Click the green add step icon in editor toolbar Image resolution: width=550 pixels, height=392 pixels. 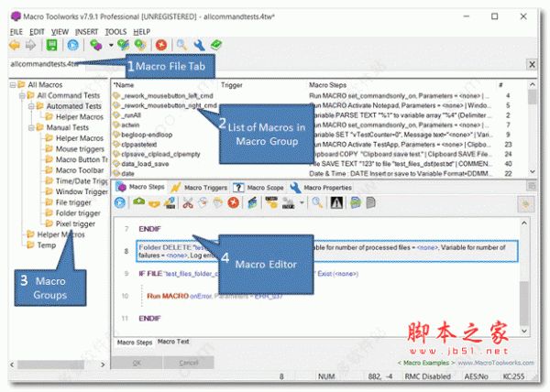(x=139, y=202)
